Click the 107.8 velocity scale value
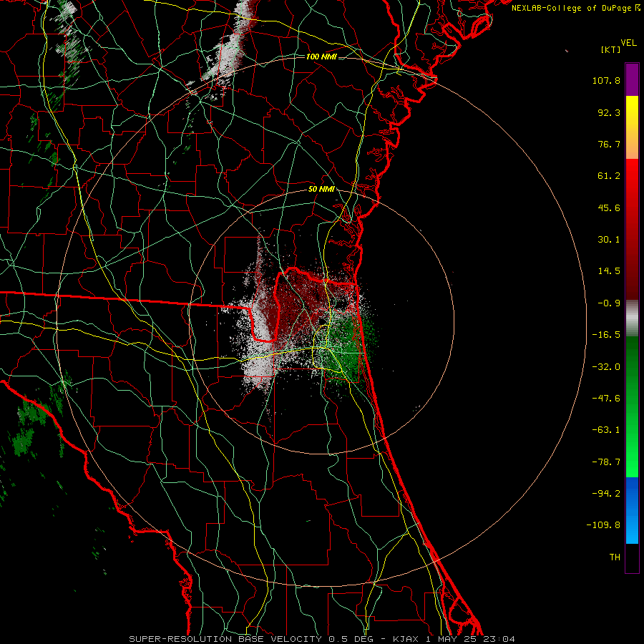This screenshot has height=644, width=644. [x=606, y=80]
